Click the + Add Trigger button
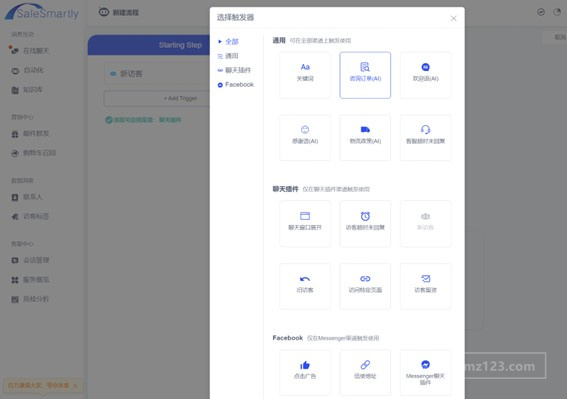Viewport: 567px width, 399px height. tap(157, 98)
